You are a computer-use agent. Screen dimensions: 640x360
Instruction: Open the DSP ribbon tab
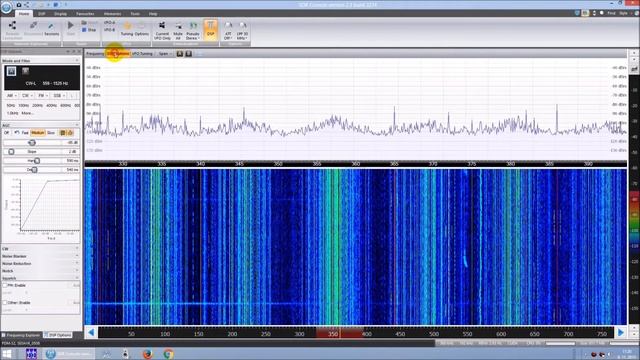pos(42,13)
